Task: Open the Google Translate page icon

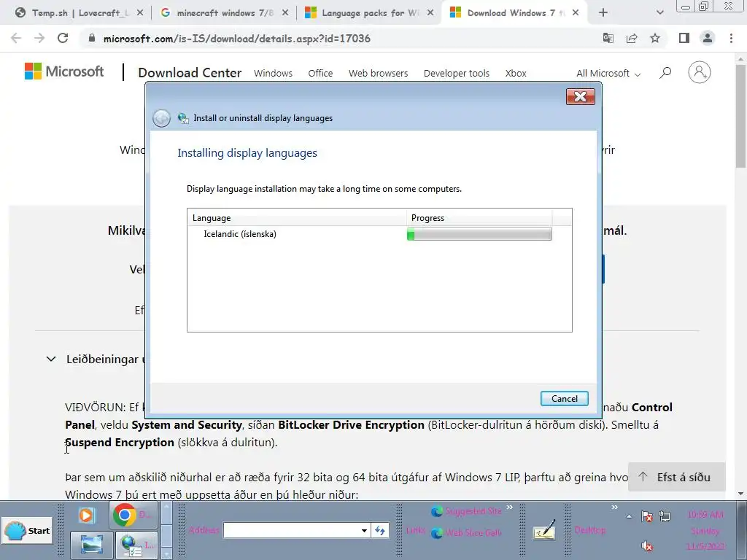Action: 608,38
